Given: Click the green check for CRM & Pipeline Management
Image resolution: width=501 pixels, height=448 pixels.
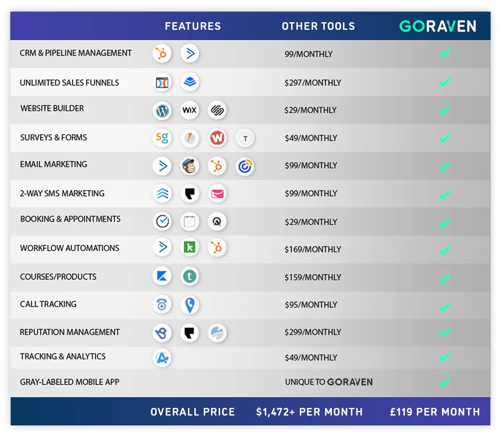Looking at the screenshot, I should click(445, 53).
